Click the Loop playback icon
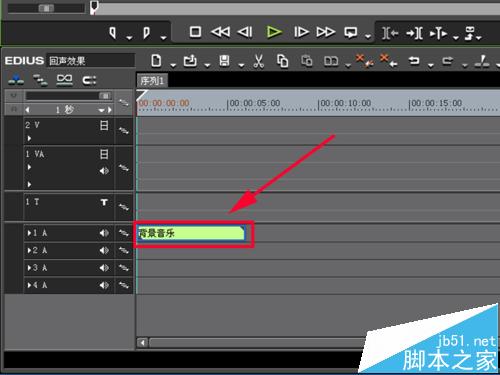The width and height of the screenshot is (500, 375). coord(351,32)
